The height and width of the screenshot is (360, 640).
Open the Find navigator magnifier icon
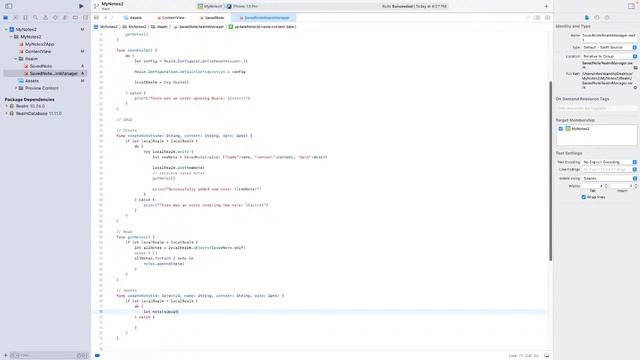(36, 18)
